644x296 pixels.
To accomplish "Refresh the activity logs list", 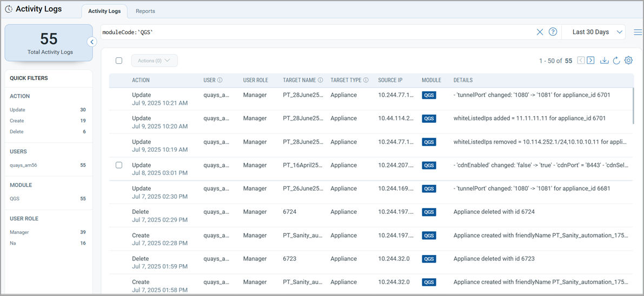I will pos(616,60).
